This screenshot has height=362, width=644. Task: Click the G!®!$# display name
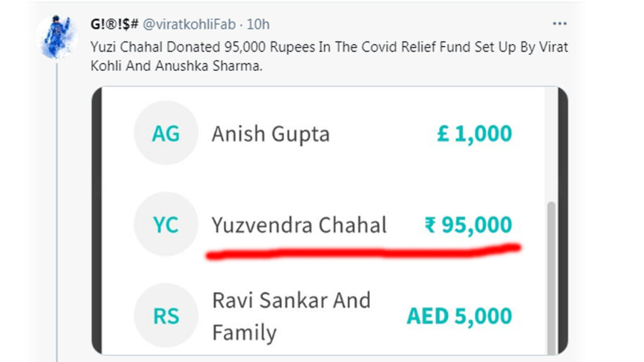[x=114, y=25]
